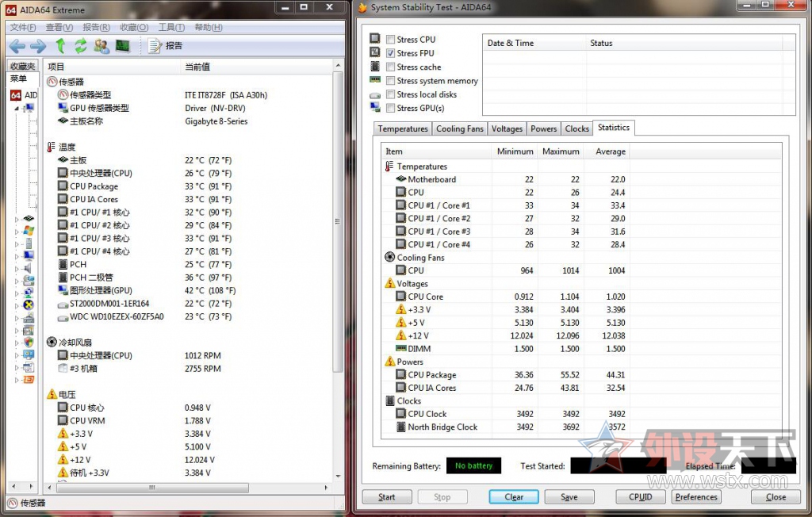Click the Save button
The height and width of the screenshot is (517, 812).
(x=569, y=497)
